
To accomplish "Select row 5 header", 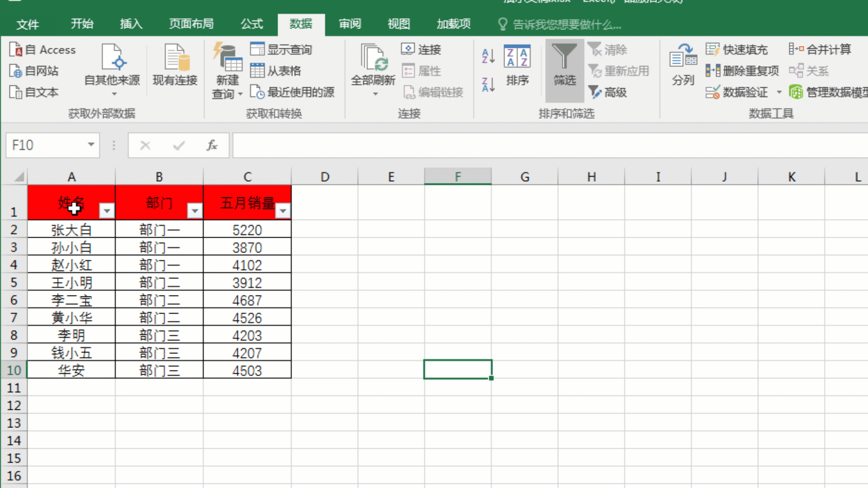I will [14, 282].
